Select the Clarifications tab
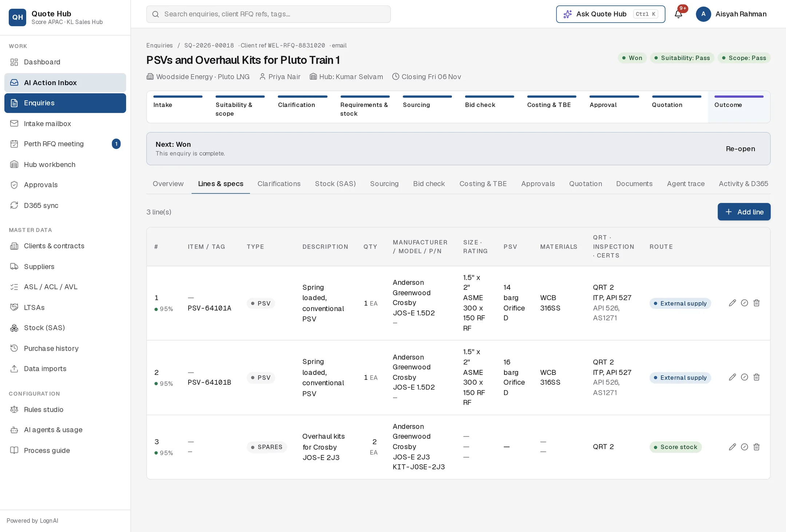 pyautogui.click(x=279, y=184)
